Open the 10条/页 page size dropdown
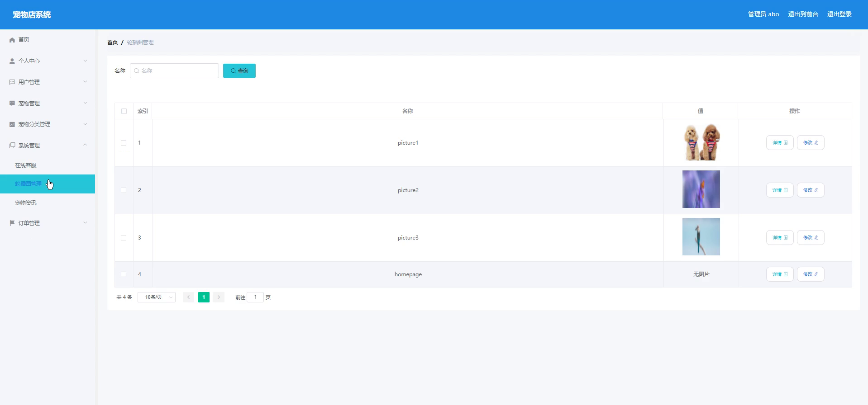This screenshot has height=405, width=868. coord(157,297)
